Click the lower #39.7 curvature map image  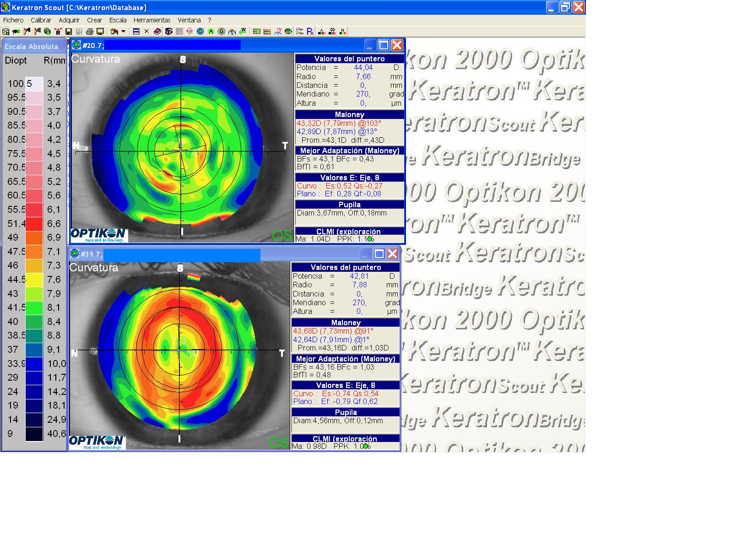(x=179, y=355)
